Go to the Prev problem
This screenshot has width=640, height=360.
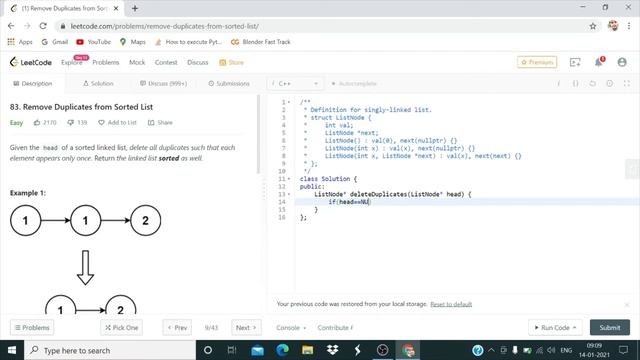click(177, 327)
